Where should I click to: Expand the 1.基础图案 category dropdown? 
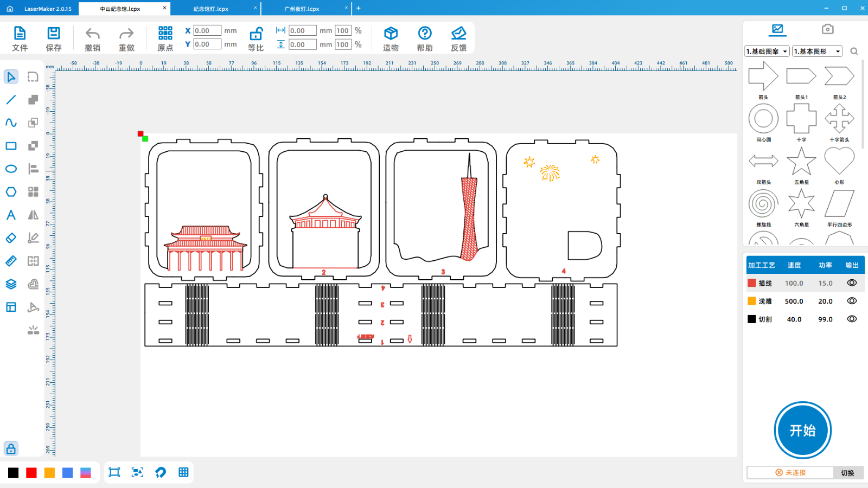[767, 52]
